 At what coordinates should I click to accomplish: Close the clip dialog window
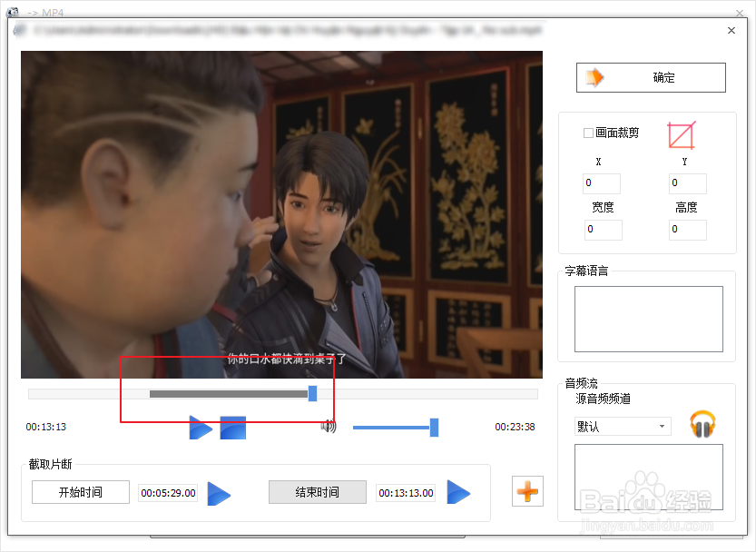point(731,30)
